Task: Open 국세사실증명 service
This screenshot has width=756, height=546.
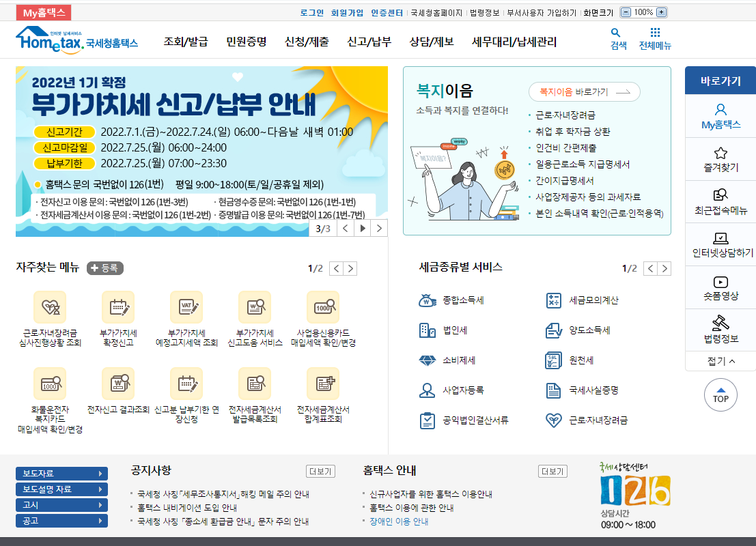Action: click(582, 390)
